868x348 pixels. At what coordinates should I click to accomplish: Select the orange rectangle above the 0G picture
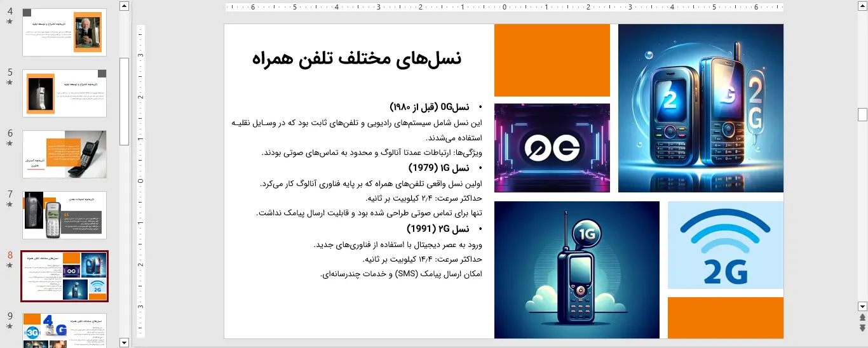[552, 60]
